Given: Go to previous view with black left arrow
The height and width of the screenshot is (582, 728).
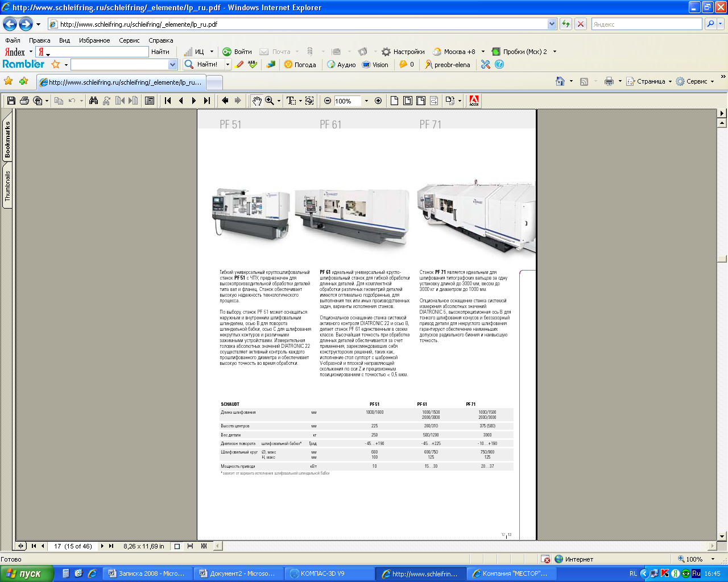Looking at the screenshot, I should pyautogui.click(x=225, y=101).
